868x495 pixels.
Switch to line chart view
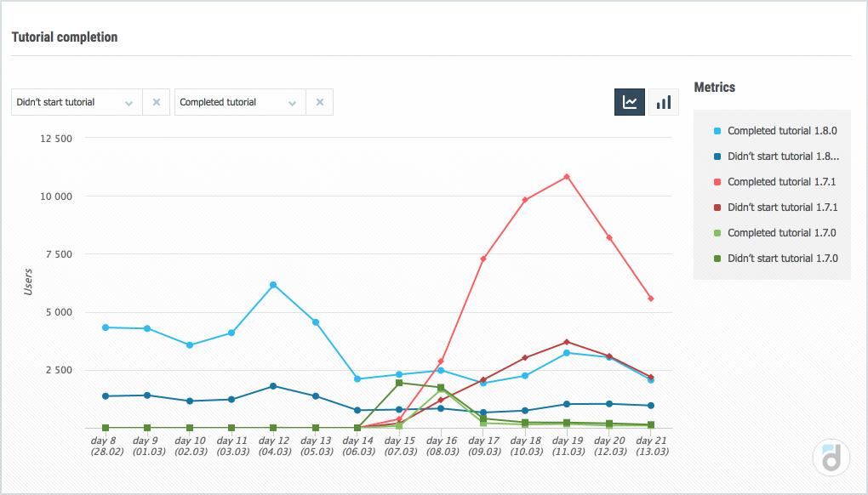[630, 102]
